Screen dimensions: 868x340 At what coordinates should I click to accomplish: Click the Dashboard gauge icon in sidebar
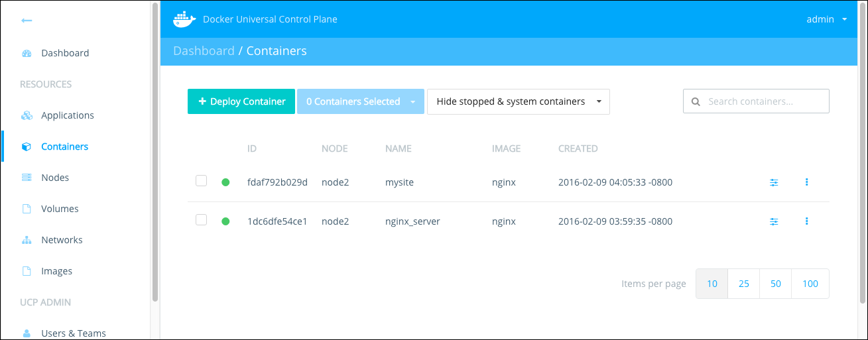pyautogui.click(x=27, y=53)
